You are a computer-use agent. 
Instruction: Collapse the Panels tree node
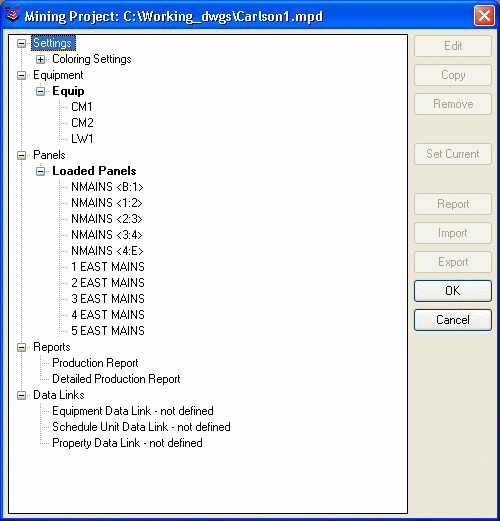[x=21, y=155]
